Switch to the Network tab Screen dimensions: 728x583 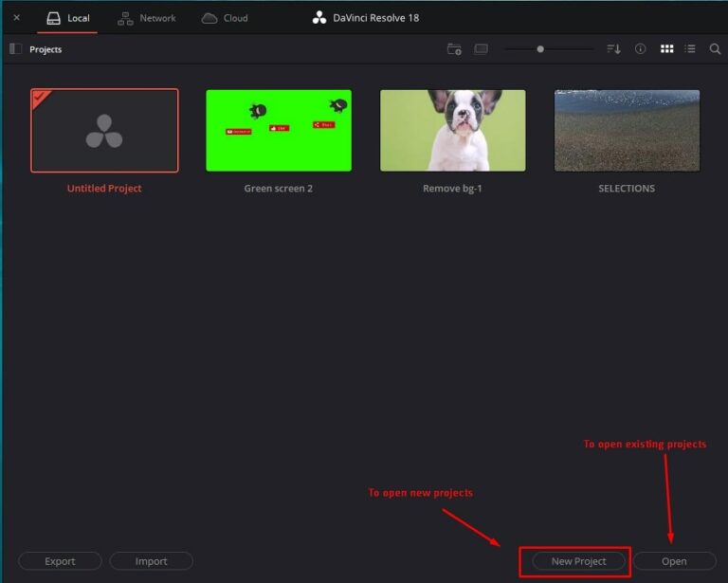click(146, 18)
